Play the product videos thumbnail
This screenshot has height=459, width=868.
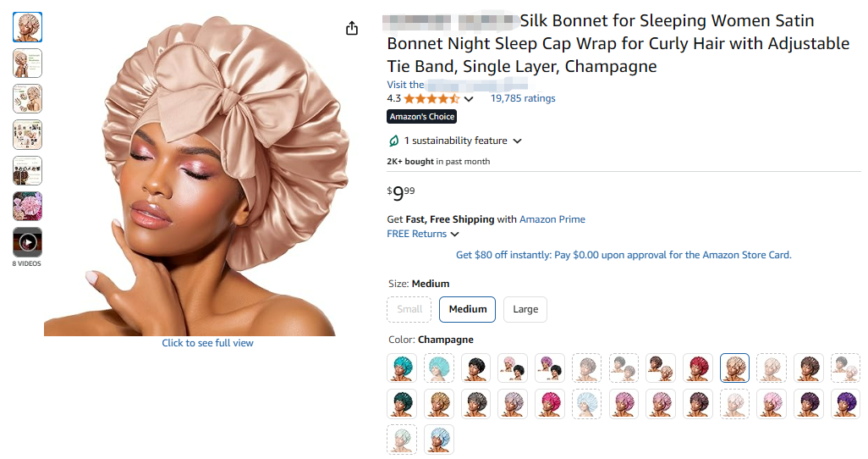pyautogui.click(x=27, y=242)
